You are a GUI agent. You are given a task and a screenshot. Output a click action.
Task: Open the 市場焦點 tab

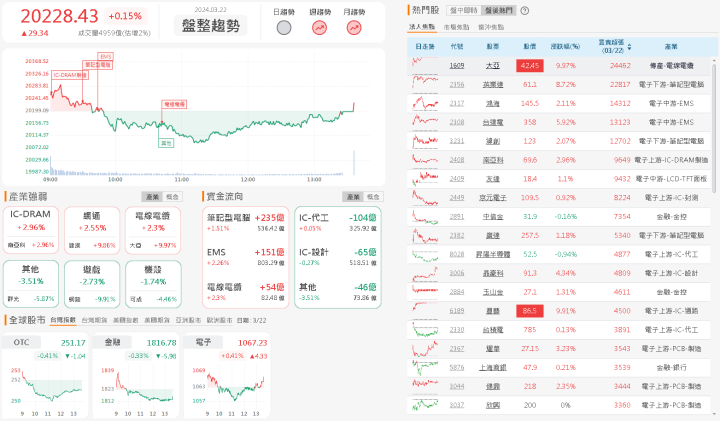click(x=456, y=27)
